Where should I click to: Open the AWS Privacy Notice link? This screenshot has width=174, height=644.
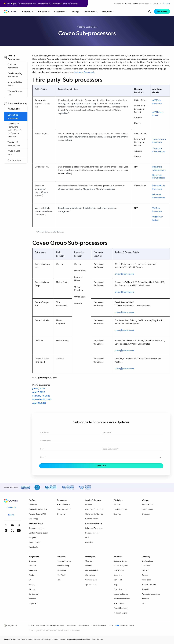pyautogui.click(x=158, y=114)
